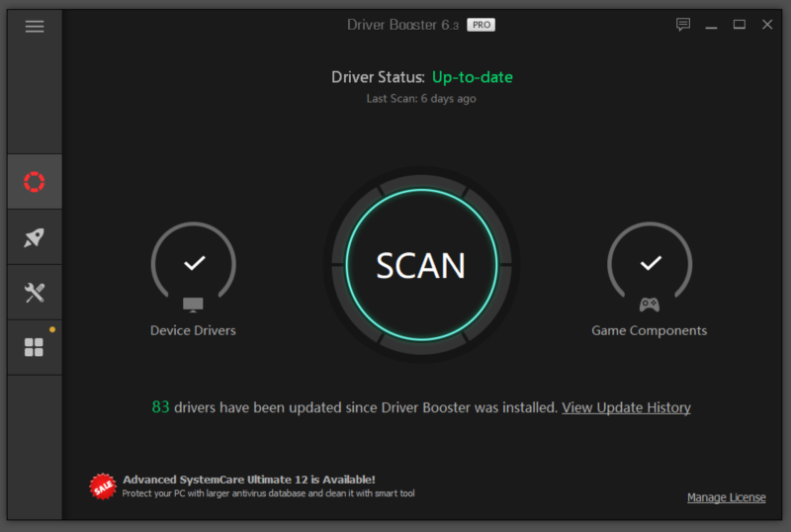Select the red lifebuoy Scan sidebar icon
This screenshot has height=532, width=791.
(35, 182)
